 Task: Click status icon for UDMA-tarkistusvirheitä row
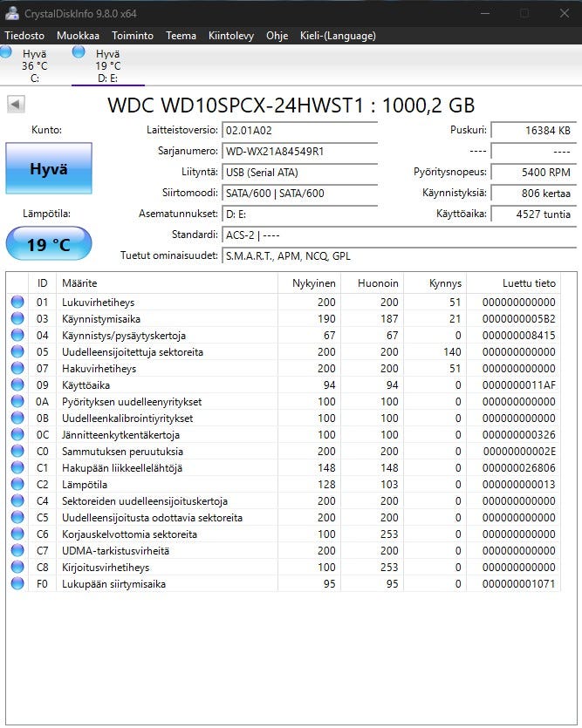[x=17, y=550]
